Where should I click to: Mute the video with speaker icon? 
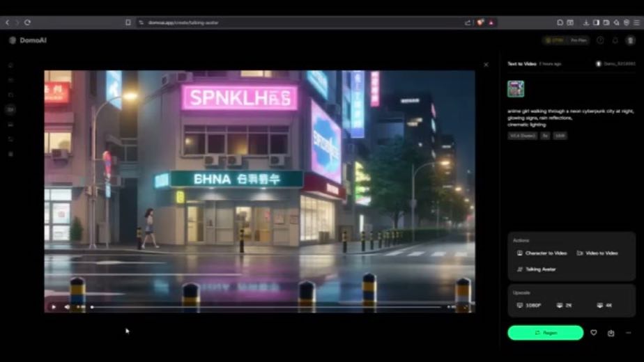point(67,306)
